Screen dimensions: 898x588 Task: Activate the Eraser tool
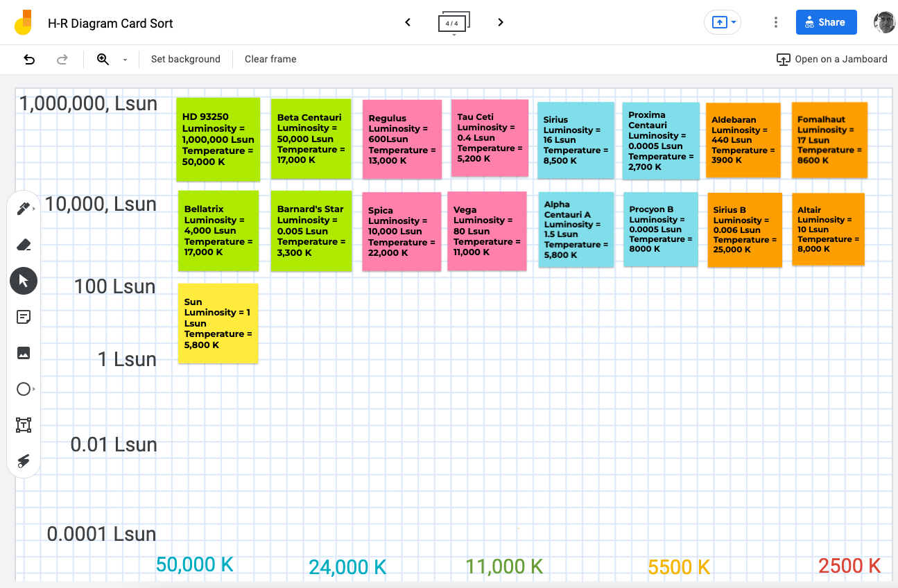click(24, 245)
